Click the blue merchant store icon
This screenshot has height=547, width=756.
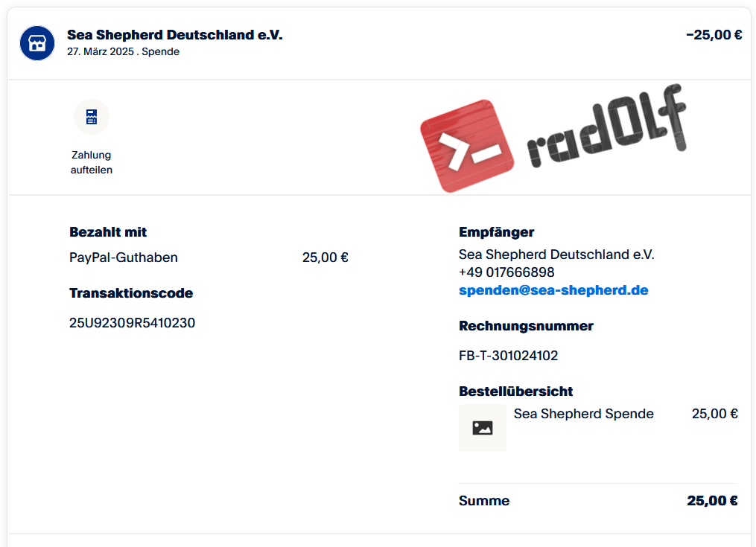37,43
